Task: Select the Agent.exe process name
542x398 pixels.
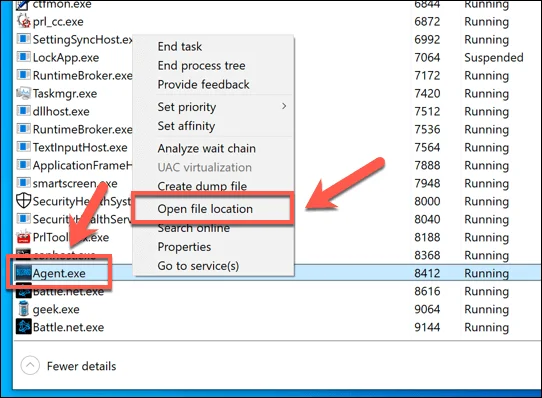Action: (59, 274)
